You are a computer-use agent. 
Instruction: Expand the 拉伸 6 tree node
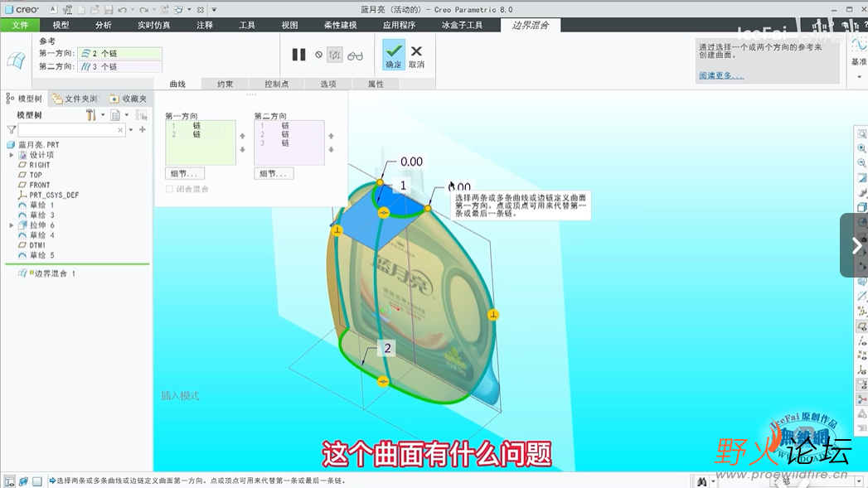(x=11, y=225)
